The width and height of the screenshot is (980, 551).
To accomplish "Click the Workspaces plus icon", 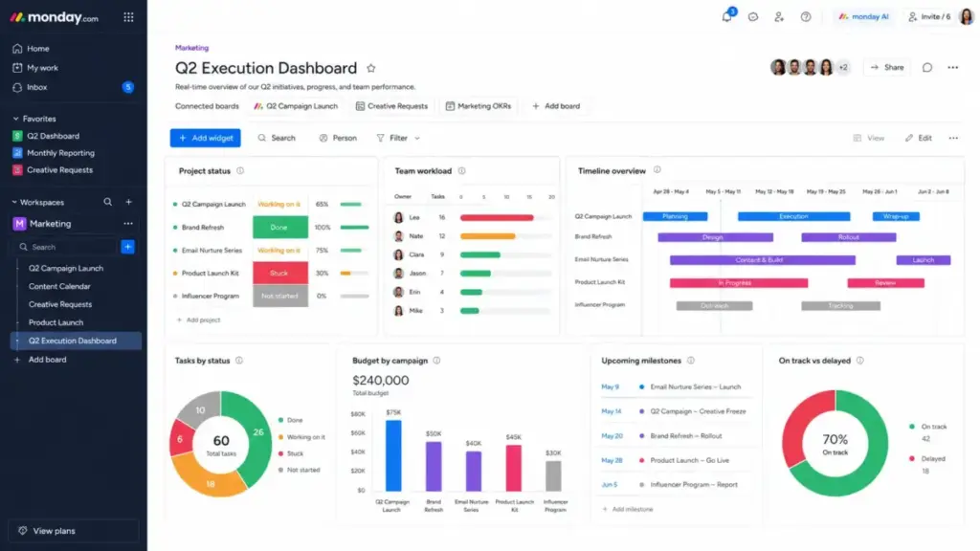I will pyautogui.click(x=129, y=202).
